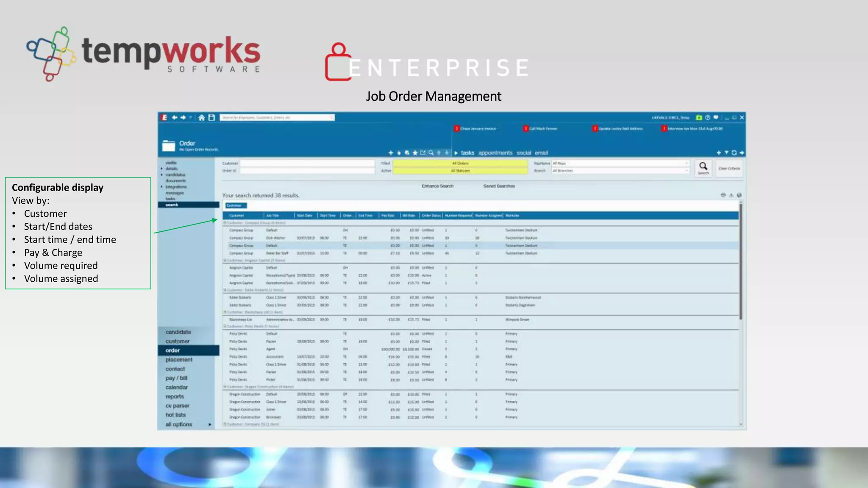Switch to the appointments tab
This screenshot has height=488, width=868.
pyautogui.click(x=495, y=153)
